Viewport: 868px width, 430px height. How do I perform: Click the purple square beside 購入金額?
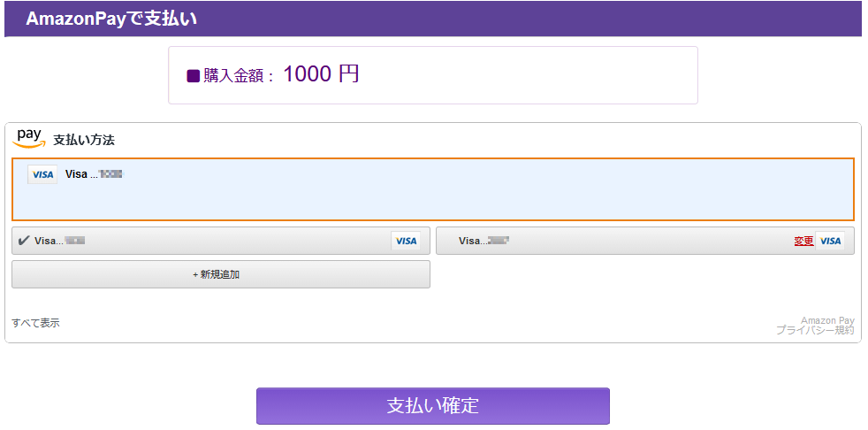pyautogui.click(x=194, y=76)
